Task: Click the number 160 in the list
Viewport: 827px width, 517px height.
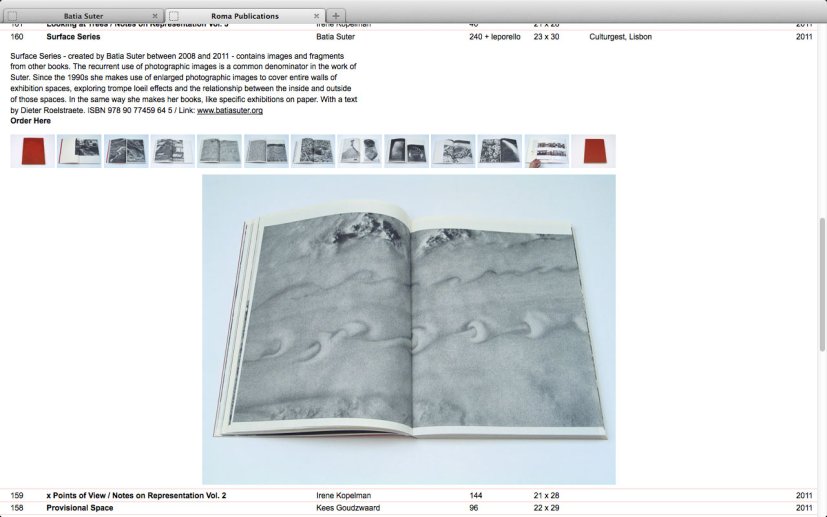Action: pyautogui.click(x=17, y=37)
